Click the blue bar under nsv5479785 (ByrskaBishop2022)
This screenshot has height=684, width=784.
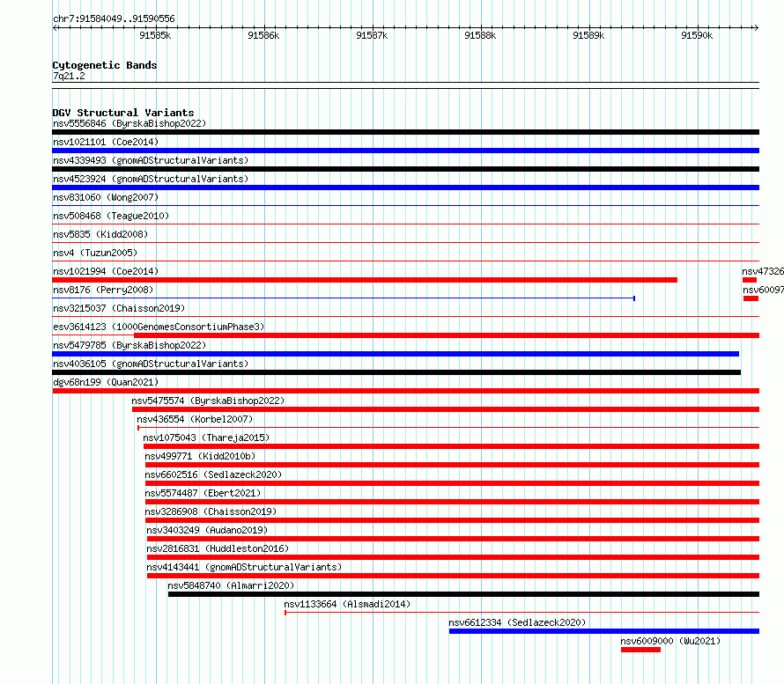pos(396,354)
